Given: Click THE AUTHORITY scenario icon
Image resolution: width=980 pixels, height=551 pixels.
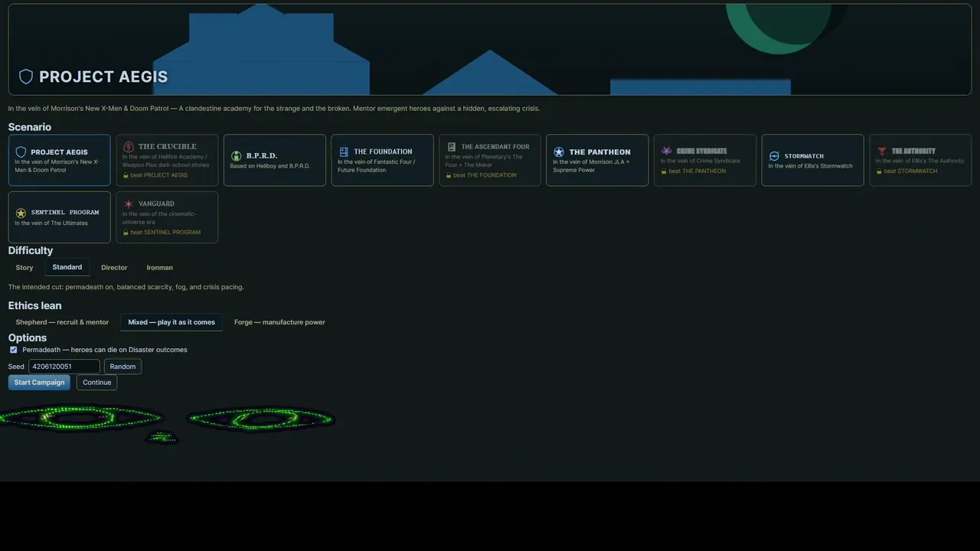Looking at the screenshot, I should pos(882,151).
